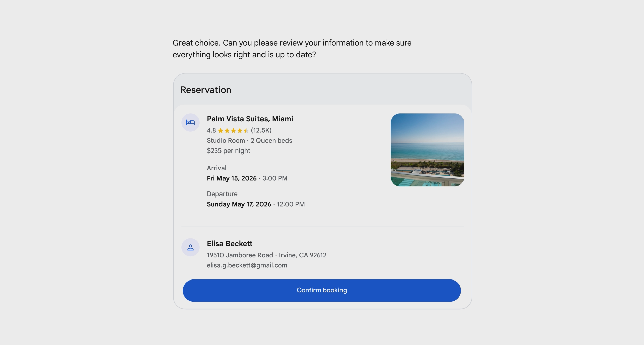The image size is (644, 345).
Task: Click the hotel bed icon
Action: click(190, 122)
